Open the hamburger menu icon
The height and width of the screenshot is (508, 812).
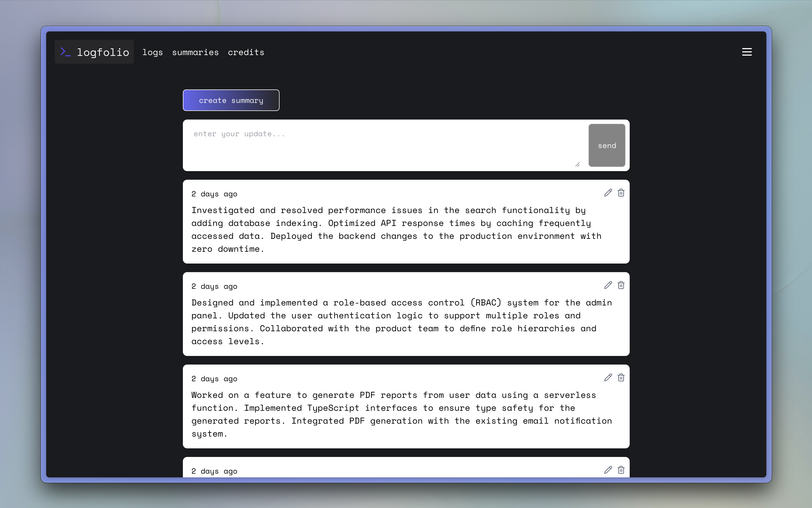746,52
